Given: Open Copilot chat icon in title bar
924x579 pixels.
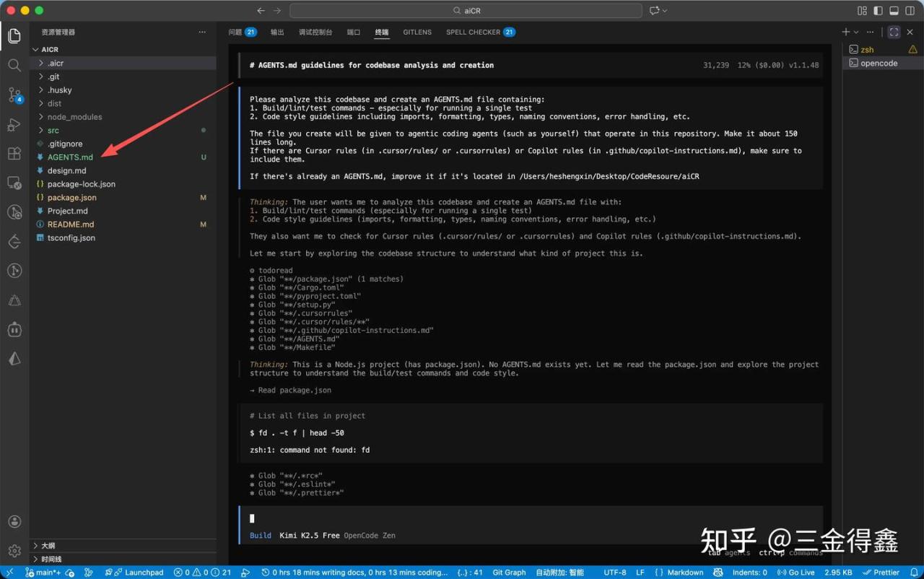Looking at the screenshot, I should tap(654, 11).
